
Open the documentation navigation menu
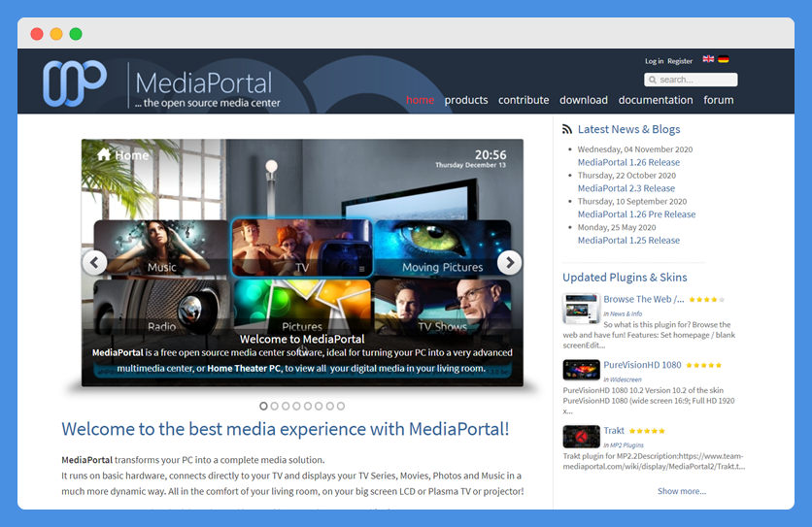point(656,100)
